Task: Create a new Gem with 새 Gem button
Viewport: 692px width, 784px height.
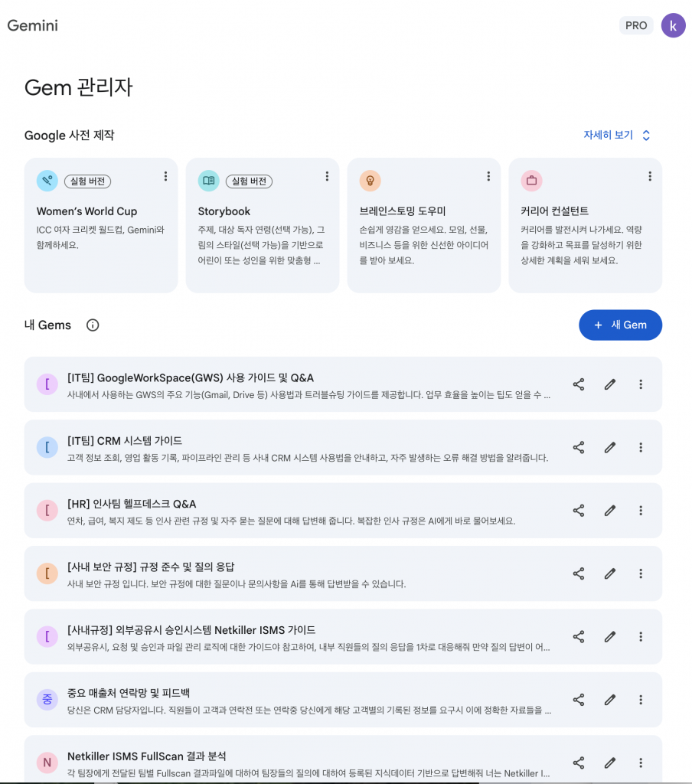Action: pyautogui.click(x=620, y=325)
